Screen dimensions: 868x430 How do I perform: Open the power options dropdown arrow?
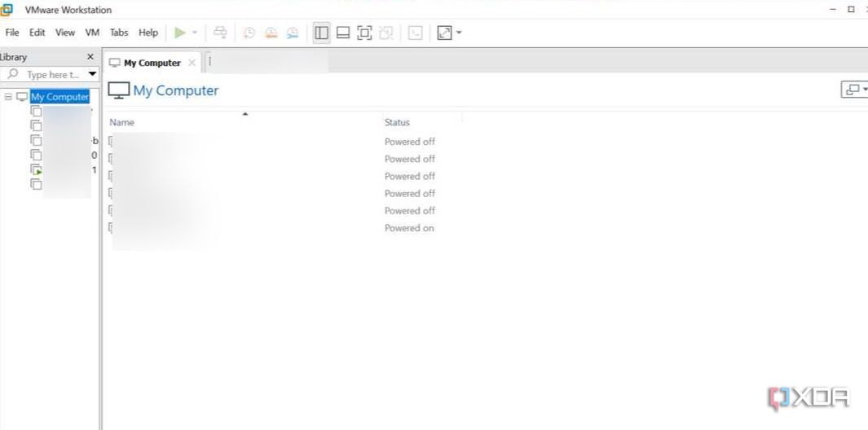tap(194, 33)
